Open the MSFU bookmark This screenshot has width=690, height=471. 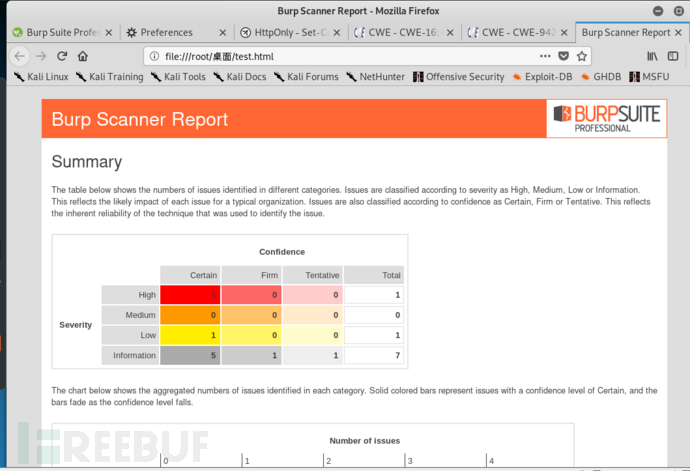click(x=650, y=77)
